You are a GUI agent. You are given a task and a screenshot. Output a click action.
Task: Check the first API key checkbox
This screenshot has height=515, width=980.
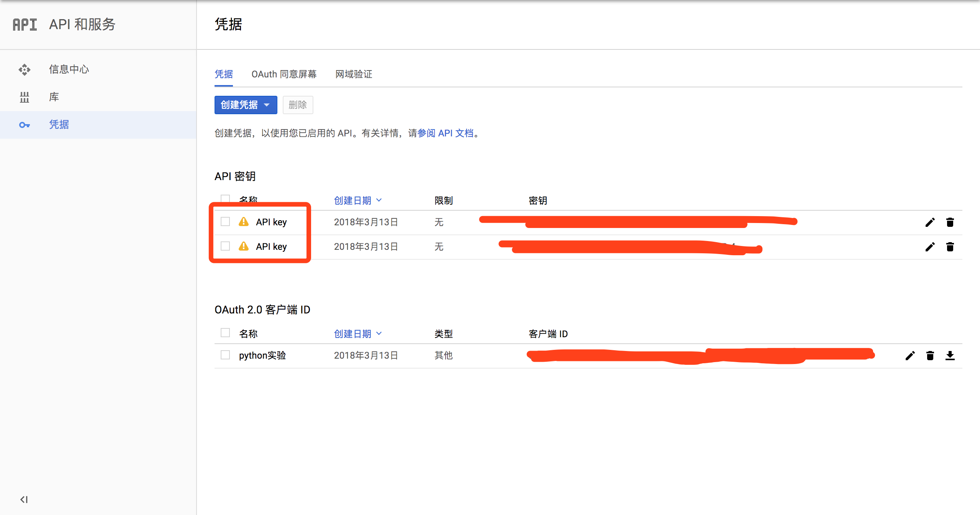pyautogui.click(x=225, y=221)
